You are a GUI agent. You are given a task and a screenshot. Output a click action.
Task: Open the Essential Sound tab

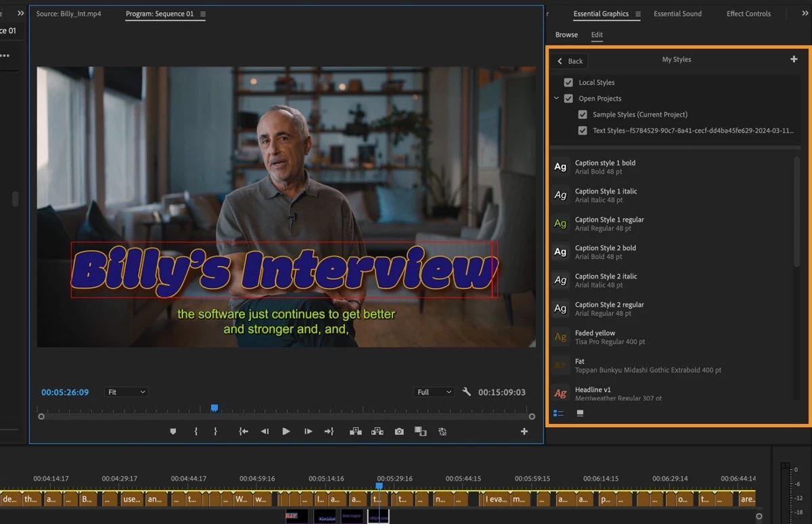coord(677,14)
